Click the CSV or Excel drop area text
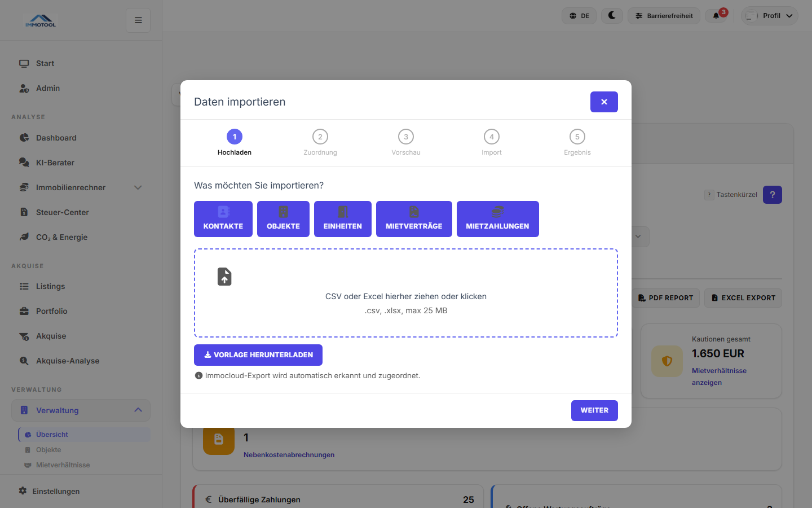812x508 pixels. (406, 296)
